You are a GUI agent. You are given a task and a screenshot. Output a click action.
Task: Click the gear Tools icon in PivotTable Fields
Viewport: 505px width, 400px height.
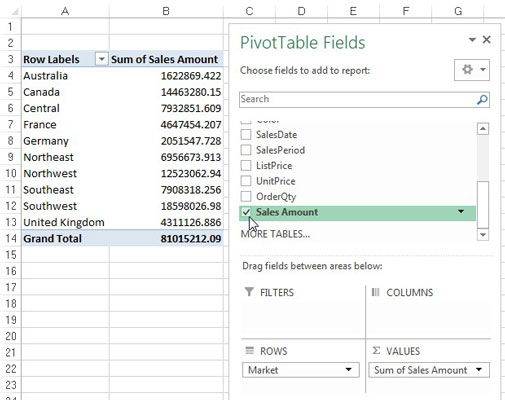pos(467,70)
